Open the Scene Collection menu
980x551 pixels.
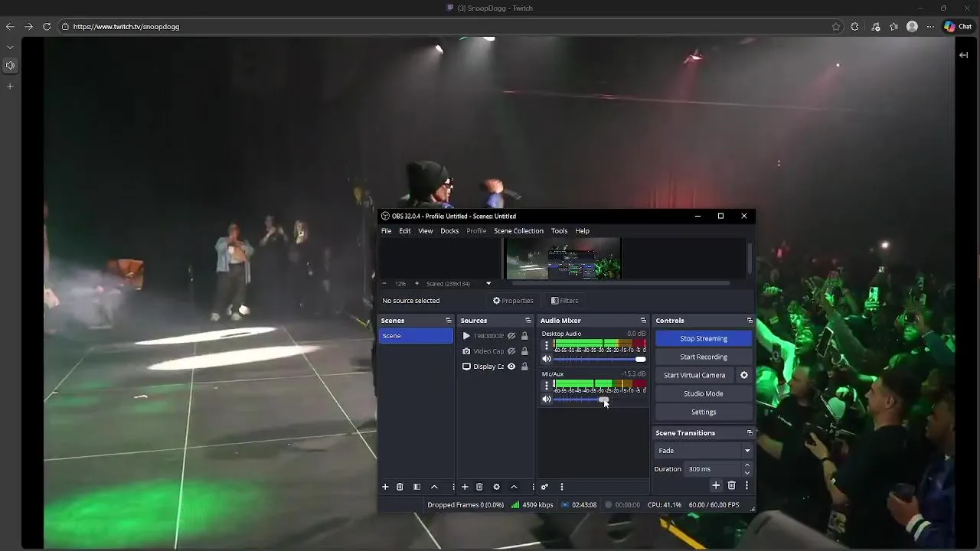(x=518, y=231)
